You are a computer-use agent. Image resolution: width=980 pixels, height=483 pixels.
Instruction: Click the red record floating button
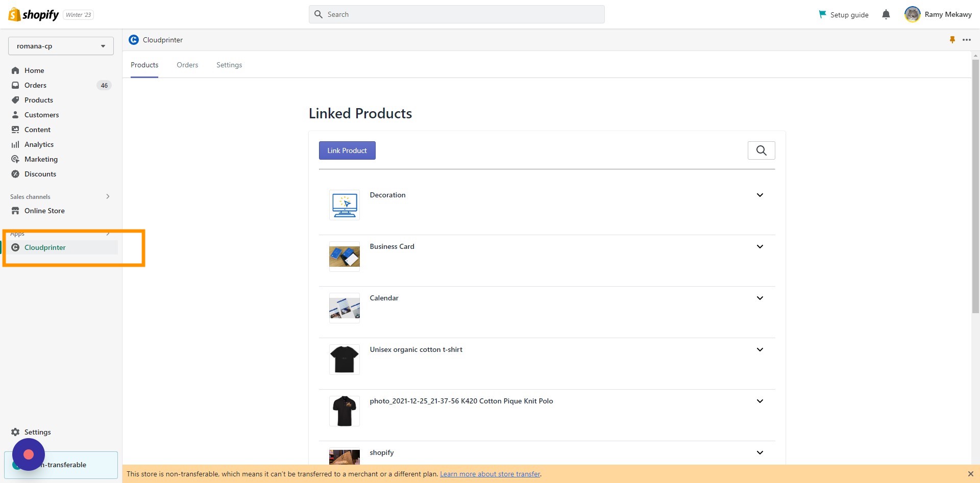pos(29,454)
